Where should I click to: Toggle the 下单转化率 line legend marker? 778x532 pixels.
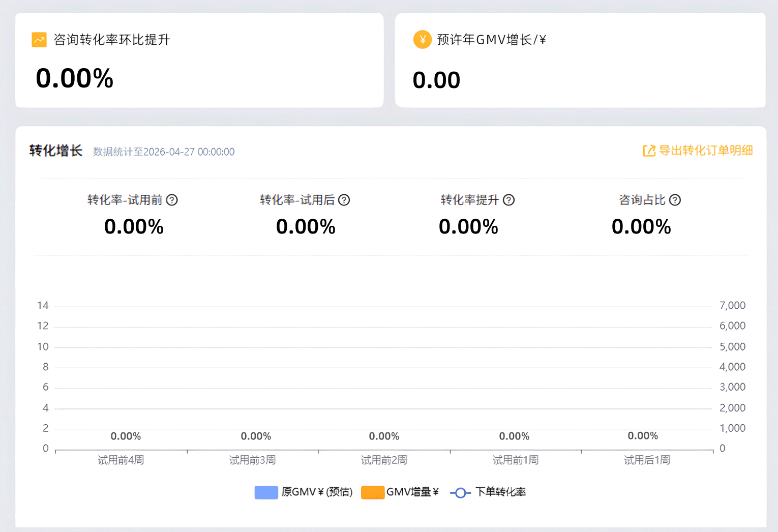click(461, 492)
